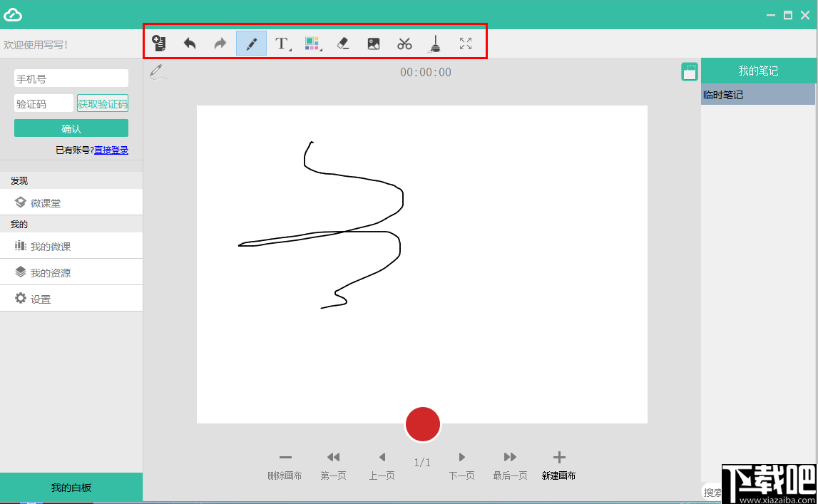This screenshot has width=818, height=504.
Task: Create new canvas 新建画布
Action: pyautogui.click(x=558, y=466)
